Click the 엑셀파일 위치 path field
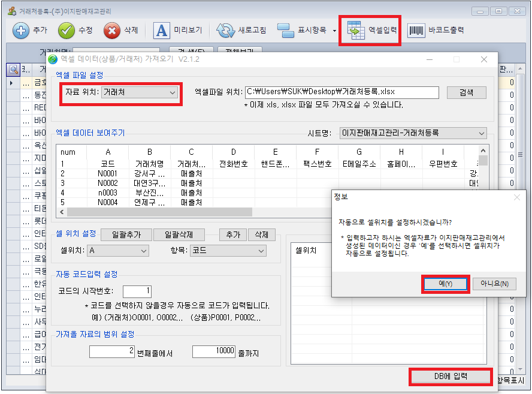 click(x=342, y=92)
